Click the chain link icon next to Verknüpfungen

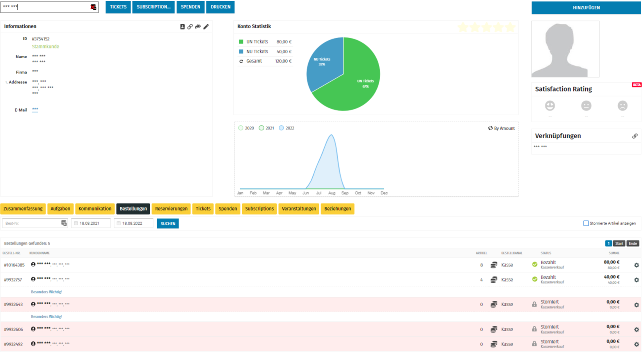pos(635,136)
